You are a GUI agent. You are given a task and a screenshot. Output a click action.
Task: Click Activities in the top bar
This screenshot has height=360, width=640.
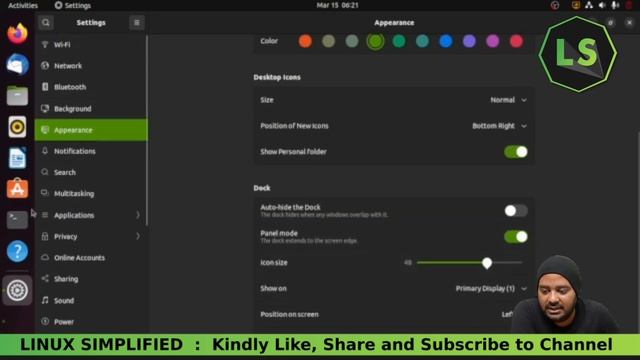(x=23, y=5)
